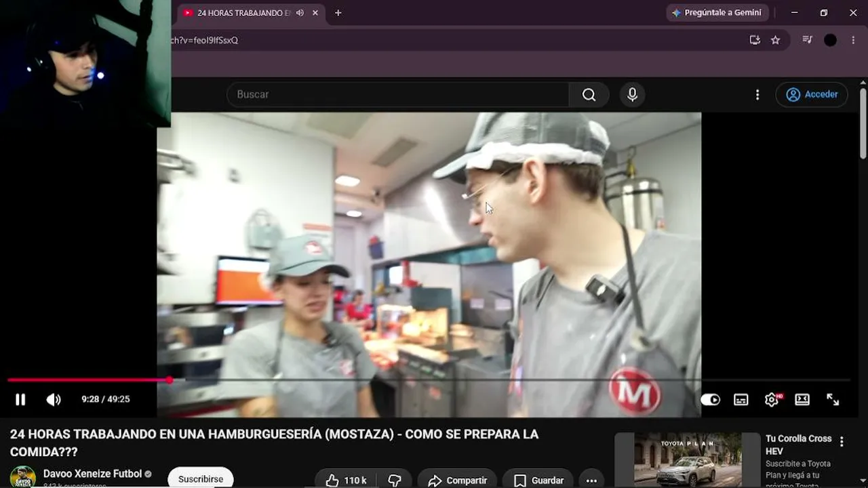Click the video title 24 HORAS TRABAJANDO
This screenshot has height=488, width=868.
tap(274, 443)
